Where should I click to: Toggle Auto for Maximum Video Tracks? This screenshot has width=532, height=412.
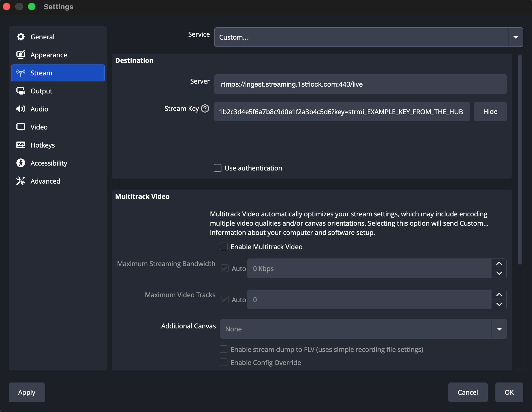pyautogui.click(x=225, y=299)
